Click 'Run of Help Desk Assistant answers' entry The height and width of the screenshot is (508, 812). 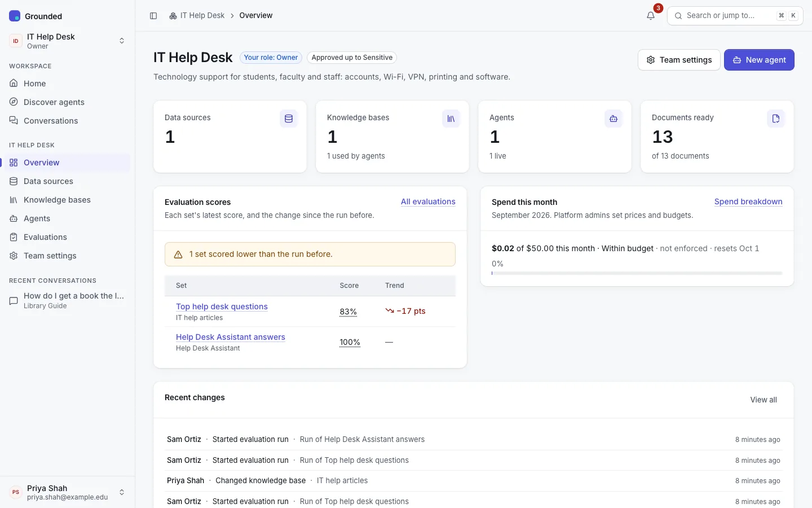click(x=362, y=439)
